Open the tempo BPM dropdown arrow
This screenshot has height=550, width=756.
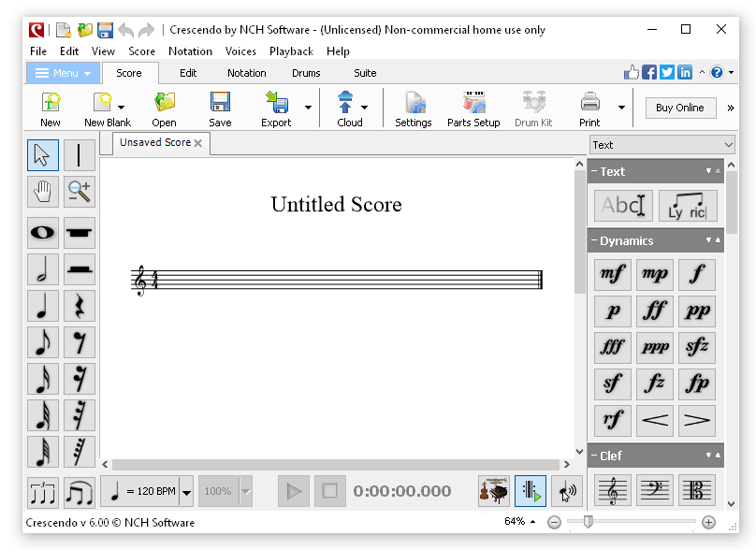click(x=186, y=492)
